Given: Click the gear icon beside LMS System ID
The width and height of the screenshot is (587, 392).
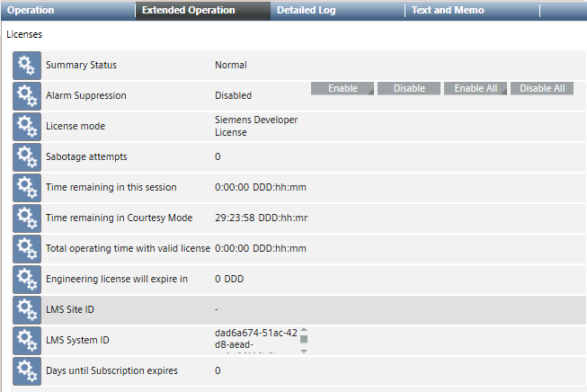Looking at the screenshot, I should click(x=27, y=341).
